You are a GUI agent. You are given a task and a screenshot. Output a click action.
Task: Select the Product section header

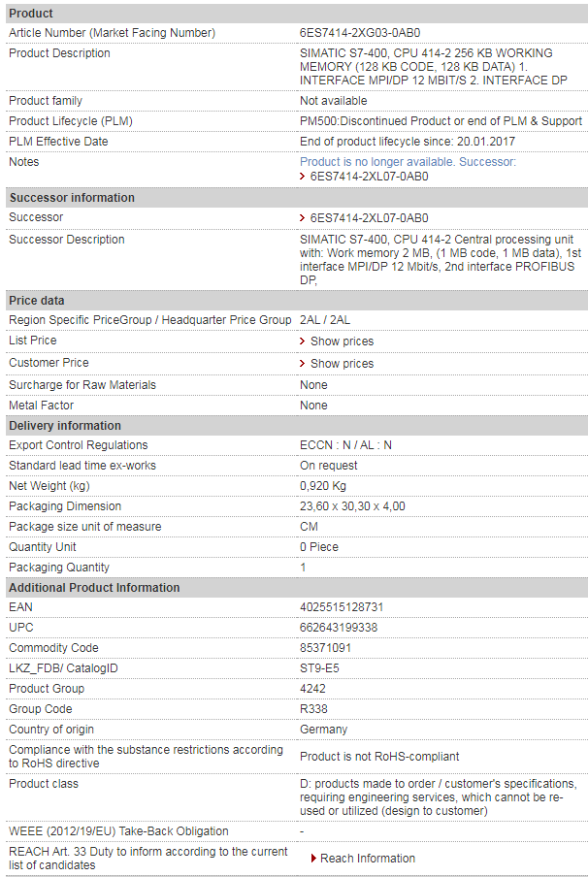pyautogui.click(x=294, y=13)
